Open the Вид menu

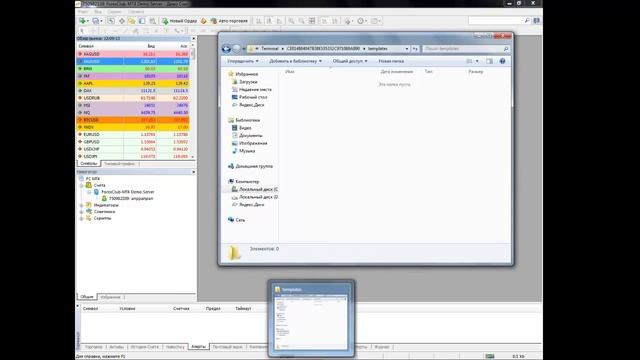click(98, 12)
